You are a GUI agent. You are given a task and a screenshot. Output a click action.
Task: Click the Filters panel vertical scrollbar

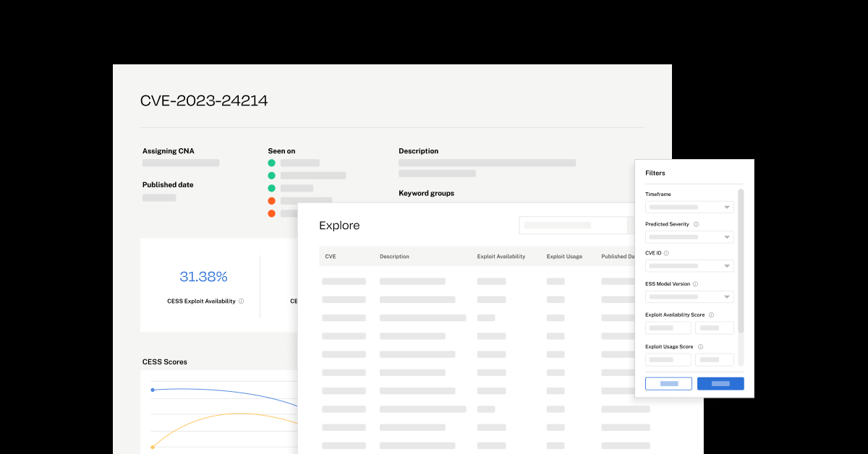click(x=741, y=260)
